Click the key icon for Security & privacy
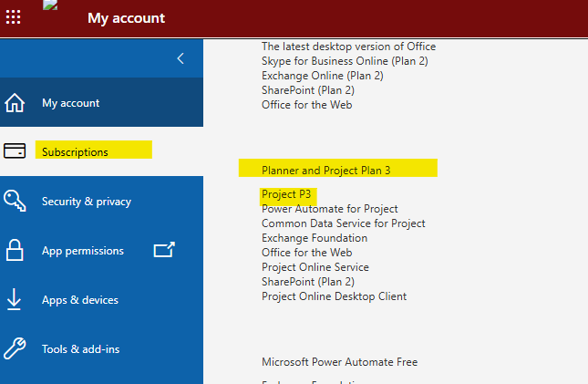The image size is (588, 384). pyautogui.click(x=15, y=201)
